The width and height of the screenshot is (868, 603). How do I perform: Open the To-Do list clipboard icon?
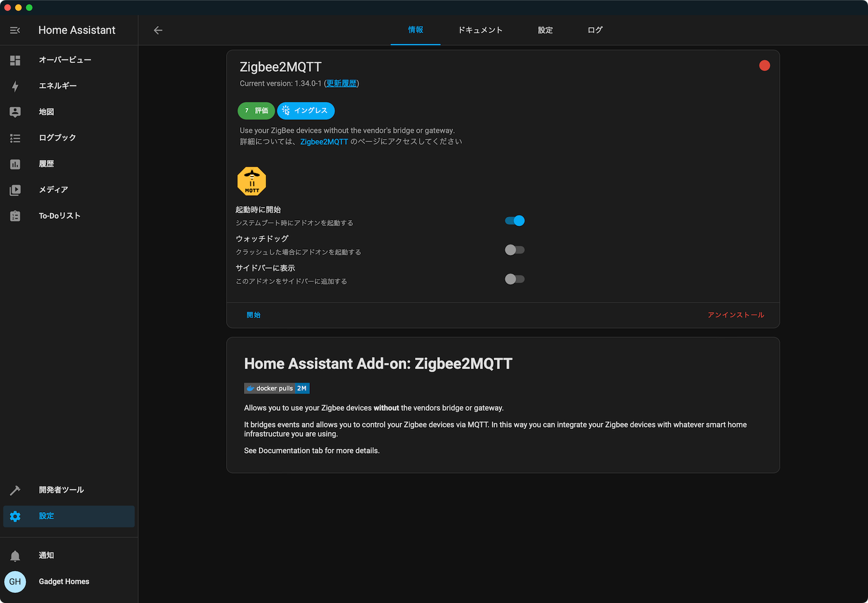[x=15, y=216]
